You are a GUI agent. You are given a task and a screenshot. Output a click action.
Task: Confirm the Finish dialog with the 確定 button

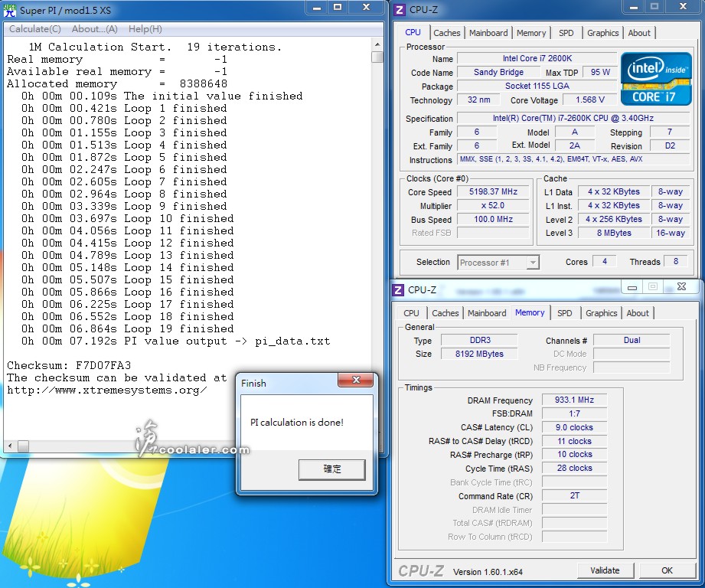tap(331, 469)
